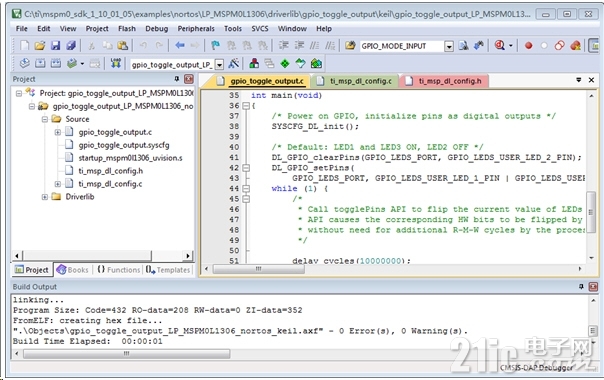Screen dimensions: 604x380
Task: Switch to Templates panel tab
Action: (x=168, y=270)
